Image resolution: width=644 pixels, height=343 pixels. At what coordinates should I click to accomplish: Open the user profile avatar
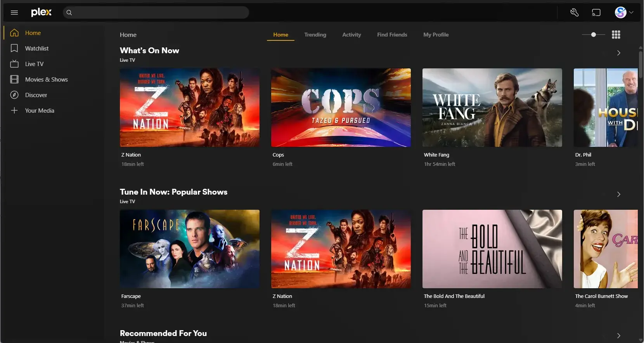pos(620,12)
